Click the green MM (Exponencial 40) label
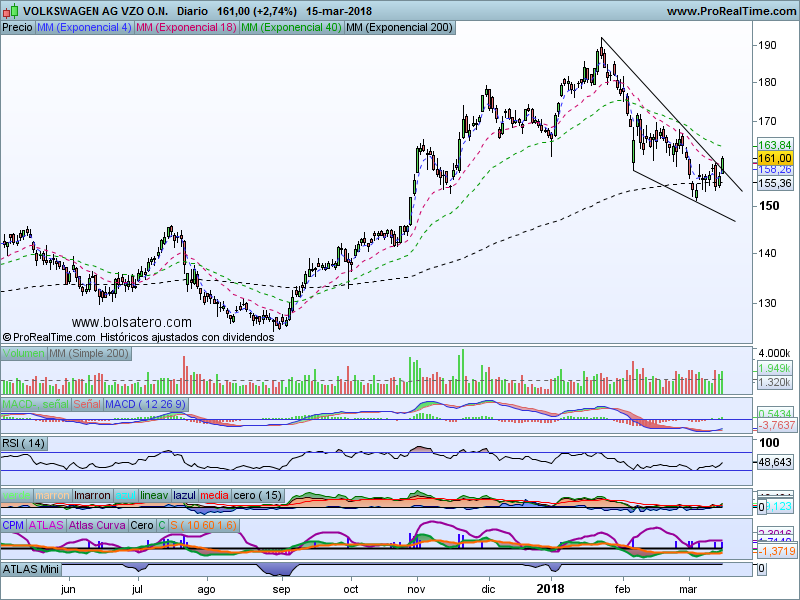Screen dimensions: 800x600 (291, 28)
